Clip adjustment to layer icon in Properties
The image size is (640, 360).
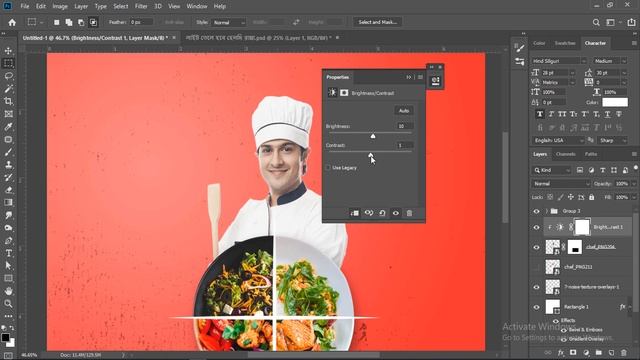click(x=354, y=213)
